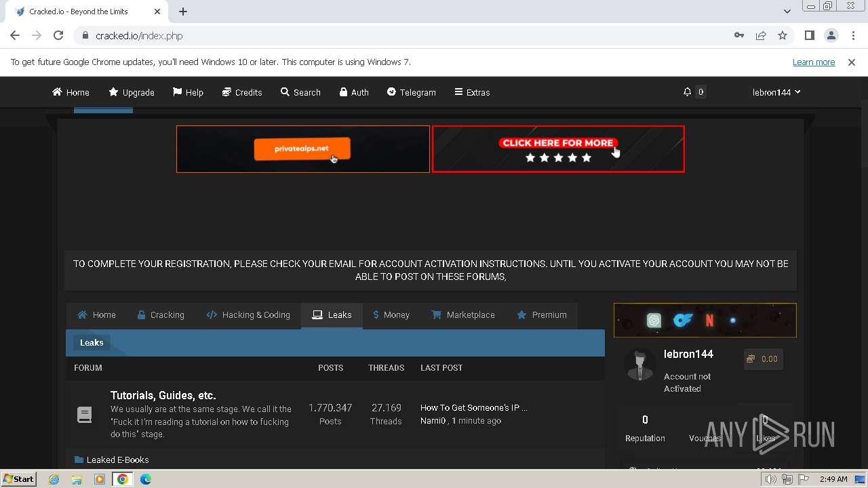Viewport: 868px width, 488px height.
Task: Open the Tutorials, Guides, etc. forum
Action: (x=163, y=395)
